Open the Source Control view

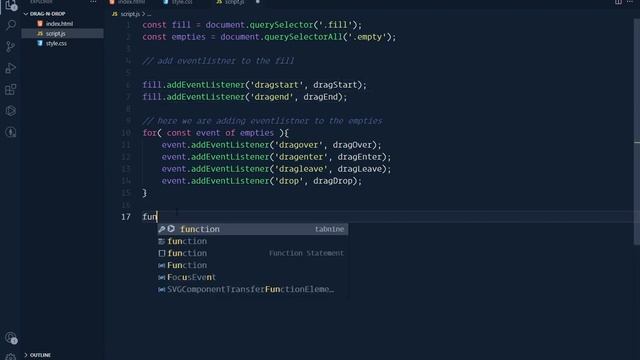click(x=11, y=47)
